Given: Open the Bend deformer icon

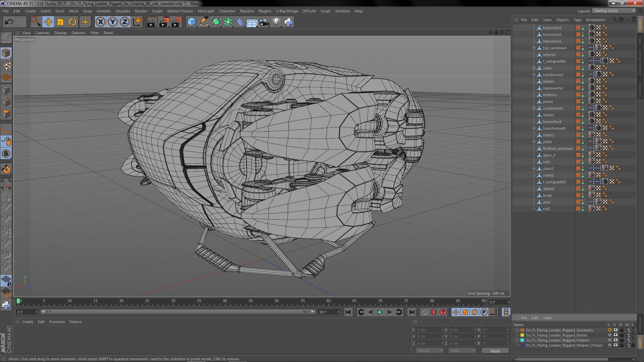Looking at the screenshot, I should (x=240, y=22).
